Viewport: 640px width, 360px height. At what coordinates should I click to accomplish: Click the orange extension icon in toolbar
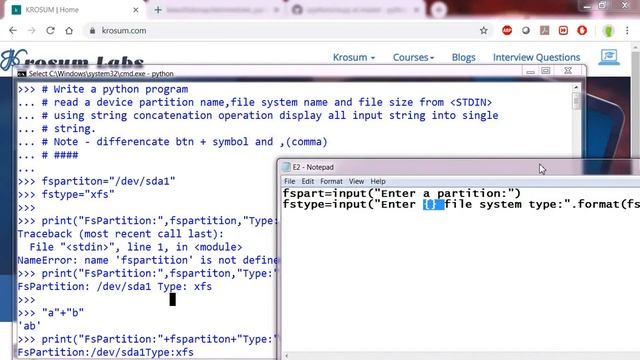point(544,30)
